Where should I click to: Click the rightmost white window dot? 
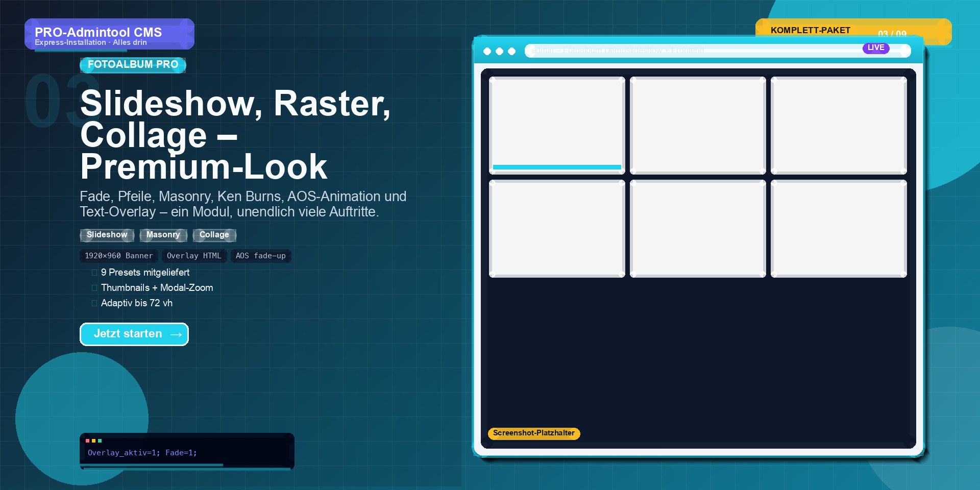click(511, 51)
